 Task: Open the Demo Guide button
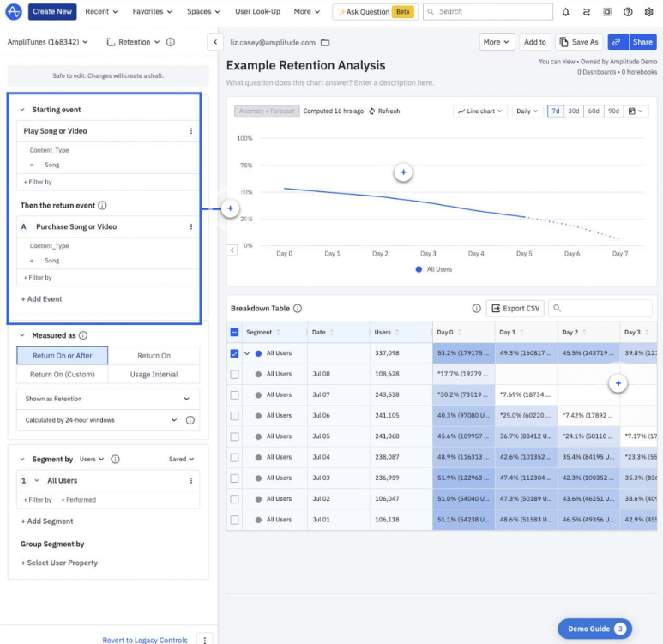pyautogui.click(x=595, y=629)
